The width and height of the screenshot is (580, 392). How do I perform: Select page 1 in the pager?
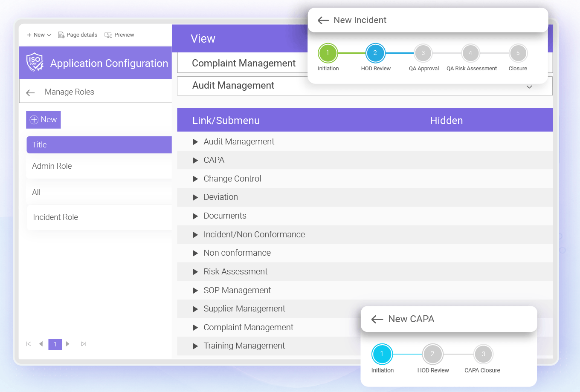[x=55, y=344]
